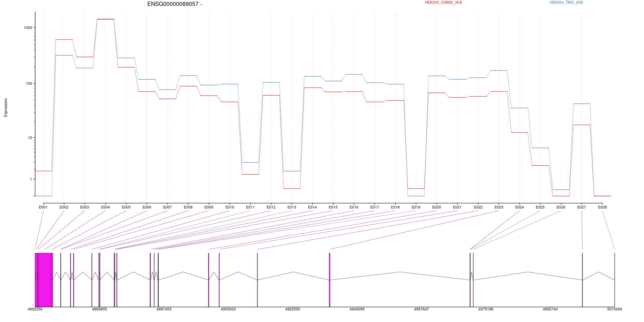The image size is (644, 322).
Task: Select exon label E028
Action: [x=602, y=207]
